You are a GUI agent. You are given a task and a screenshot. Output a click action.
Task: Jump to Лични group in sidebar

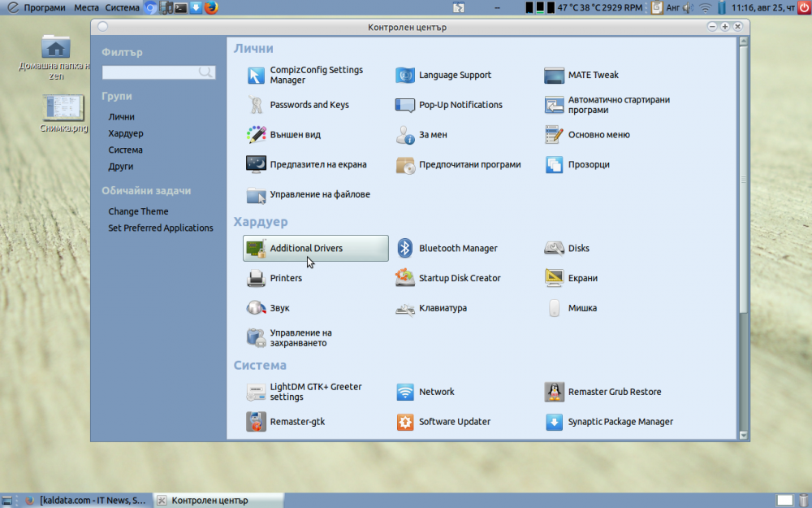tap(121, 117)
